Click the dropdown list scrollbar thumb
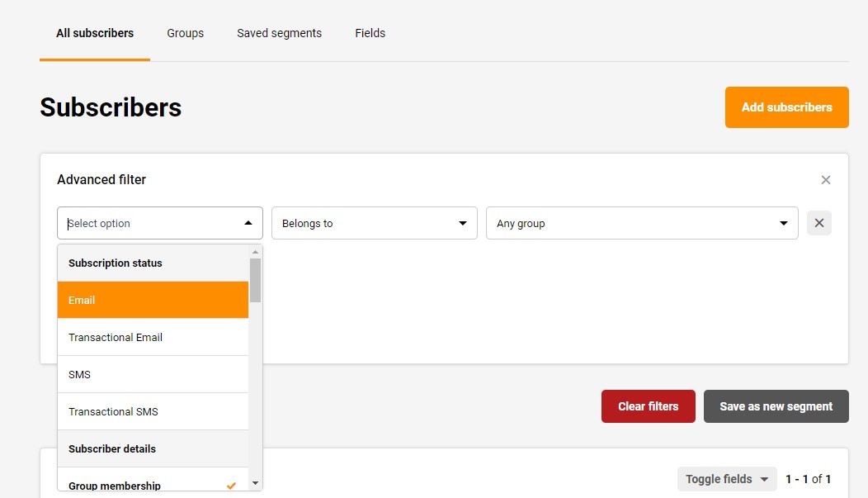This screenshot has width=868, height=498. pyautogui.click(x=255, y=280)
